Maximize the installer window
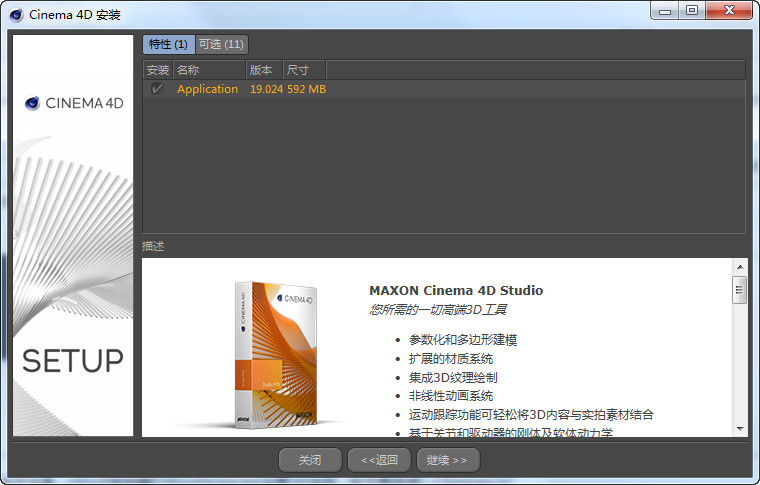This screenshot has height=485, width=760. tap(691, 10)
